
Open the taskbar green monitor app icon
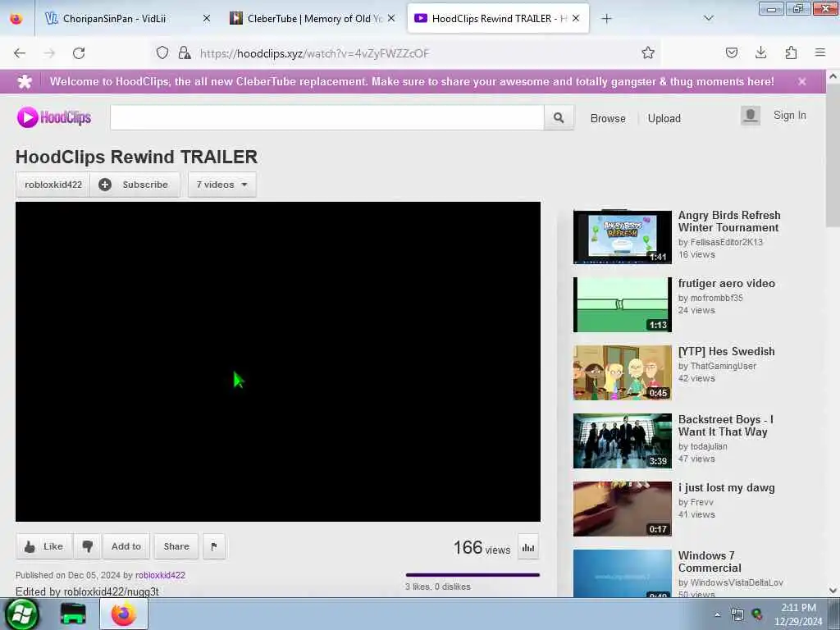73,614
